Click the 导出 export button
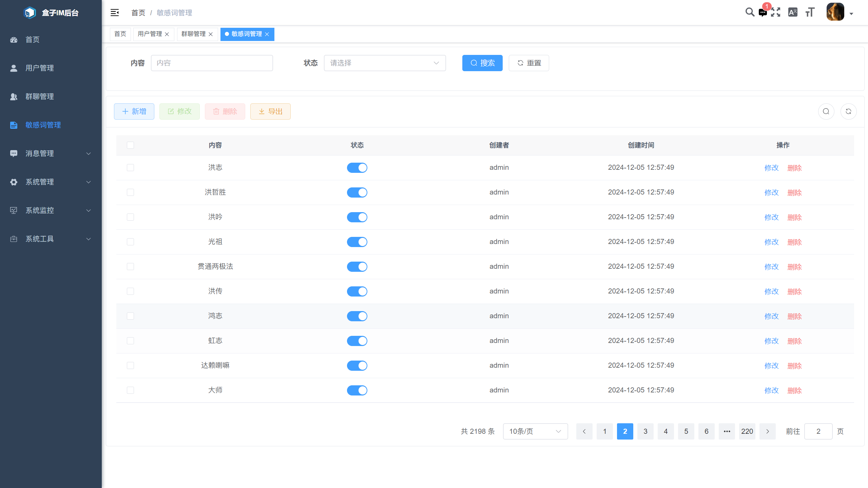 (270, 111)
